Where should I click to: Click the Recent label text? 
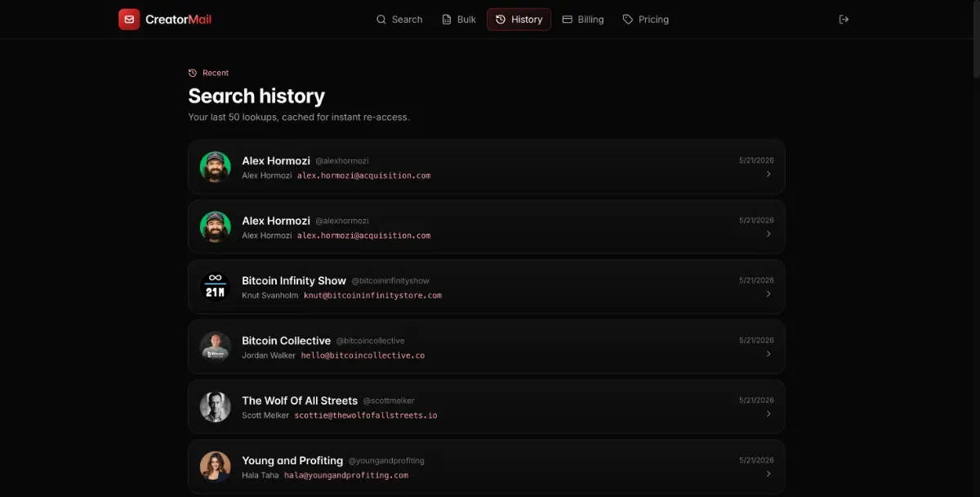[x=216, y=73]
